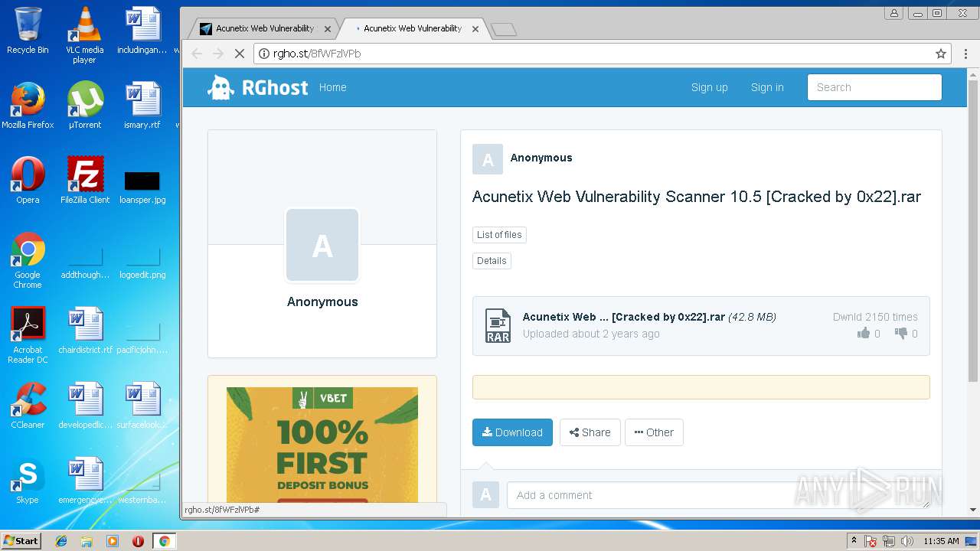Show hidden tray icons arrow

point(854,541)
